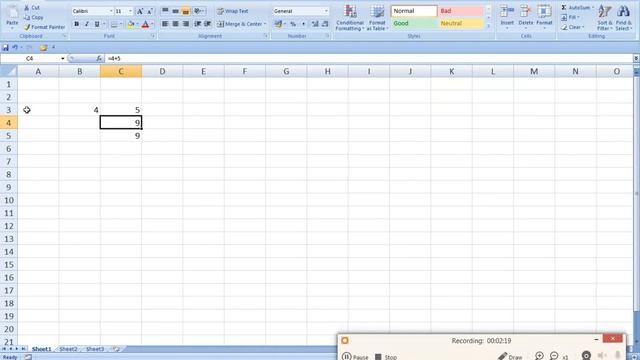Click the Name Box showing C4
Image resolution: width=640 pixels, height=360 pixels.
(30, 59)
